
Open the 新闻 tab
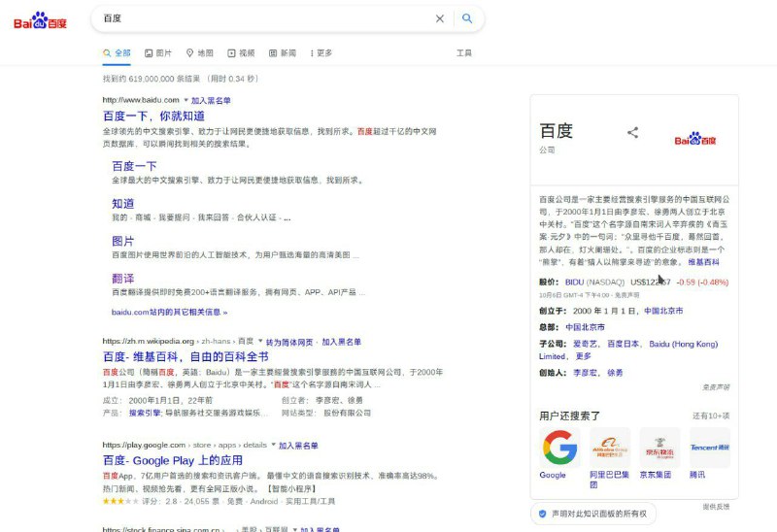[283, 53]
